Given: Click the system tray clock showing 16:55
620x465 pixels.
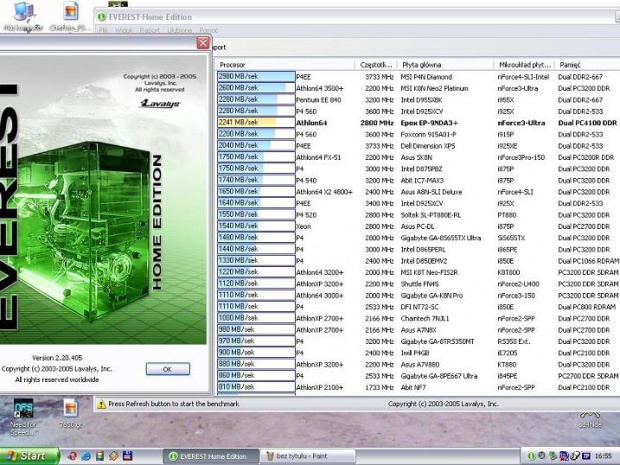Looking at the screenshot, I should [x=603, y=456].
